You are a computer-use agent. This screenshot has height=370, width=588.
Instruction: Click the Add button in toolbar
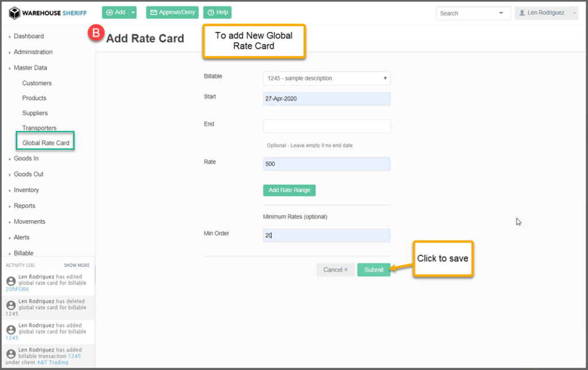(115, 13)
